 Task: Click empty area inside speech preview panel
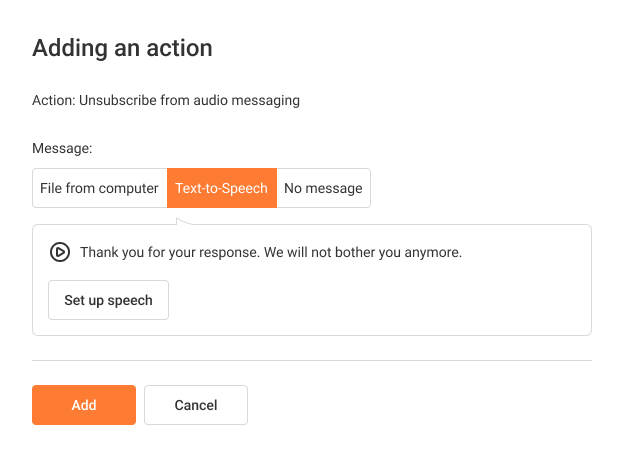click(x=378, y=303)
